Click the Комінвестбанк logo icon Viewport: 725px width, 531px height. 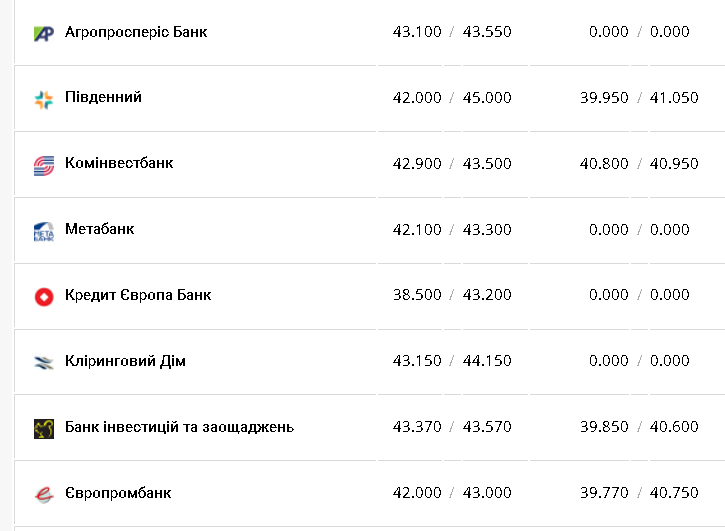(43, 165)
